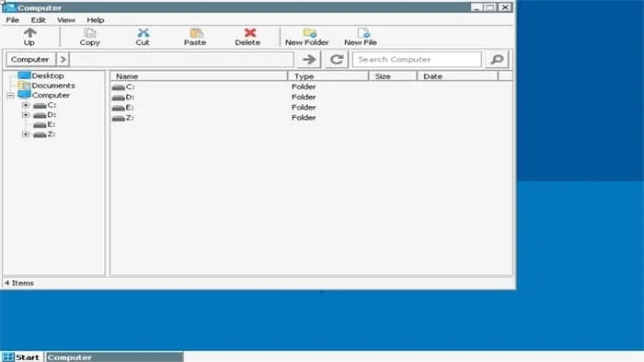Click Computer window button on taskbar
This screenshot has height=362, width=644.
pos(114,357)
